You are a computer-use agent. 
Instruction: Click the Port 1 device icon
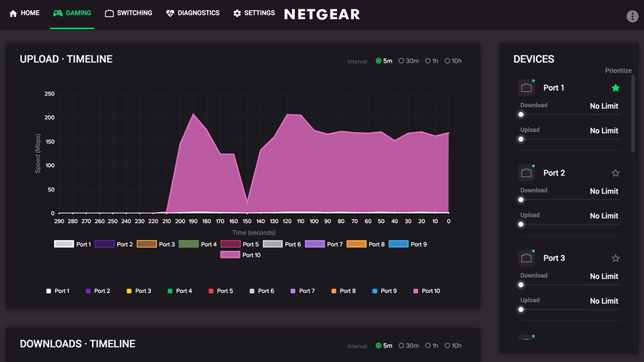click(x=526, y=88)
